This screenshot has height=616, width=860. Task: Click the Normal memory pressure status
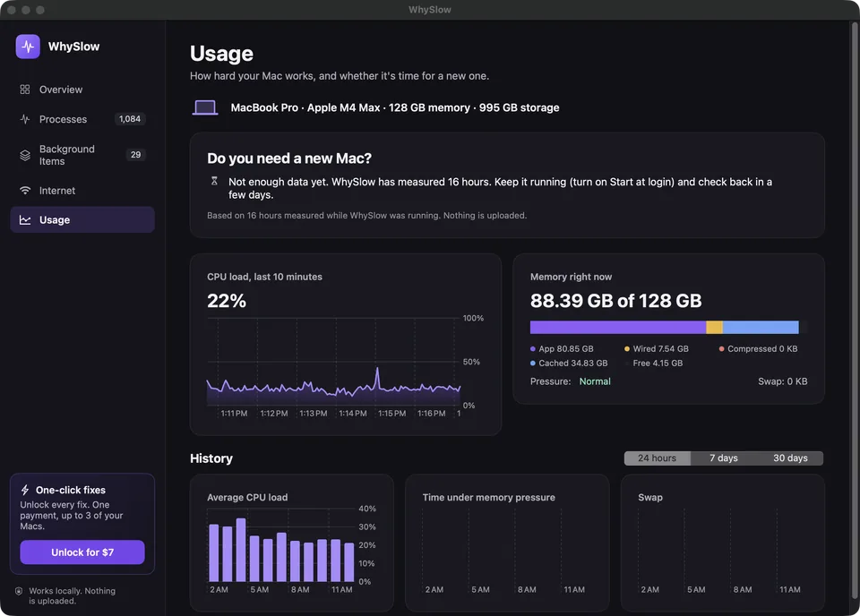point(595,381)
